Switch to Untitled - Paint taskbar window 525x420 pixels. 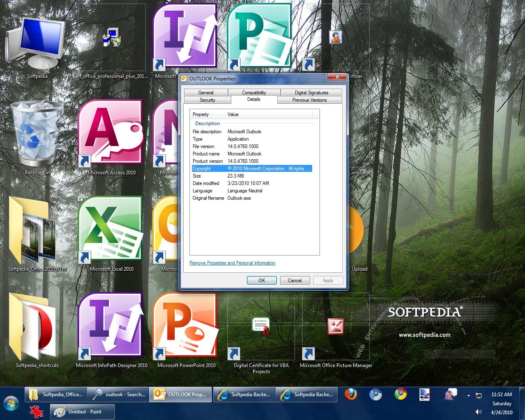pos(82,412)
